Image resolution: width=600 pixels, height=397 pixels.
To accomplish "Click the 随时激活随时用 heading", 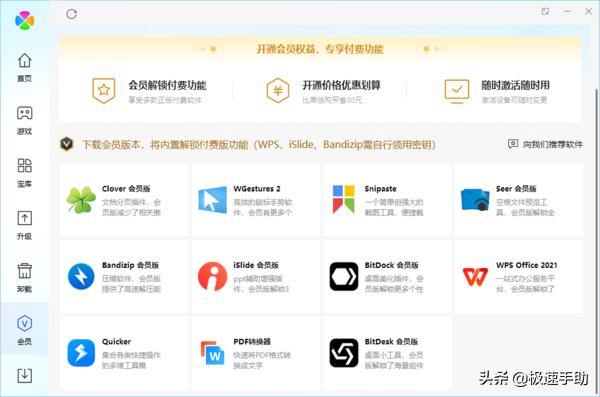I will coord(515,85).
